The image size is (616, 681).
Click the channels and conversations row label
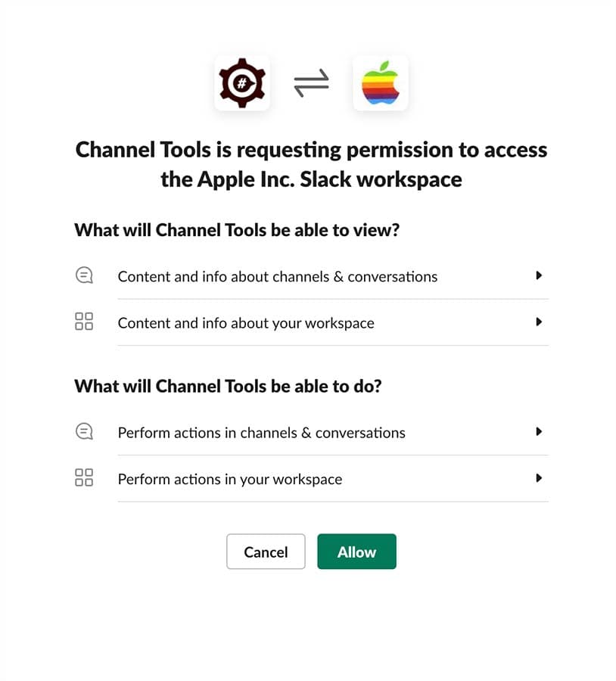[x=278, y=277]
